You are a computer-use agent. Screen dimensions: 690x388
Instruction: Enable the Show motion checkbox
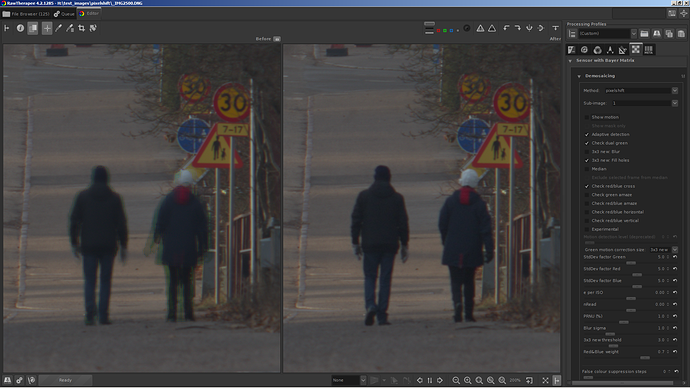click(x=587, y=117)
